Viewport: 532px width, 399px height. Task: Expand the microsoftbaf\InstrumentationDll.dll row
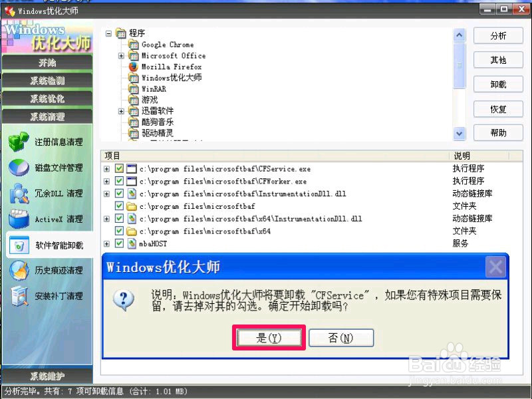pos(106,194)
